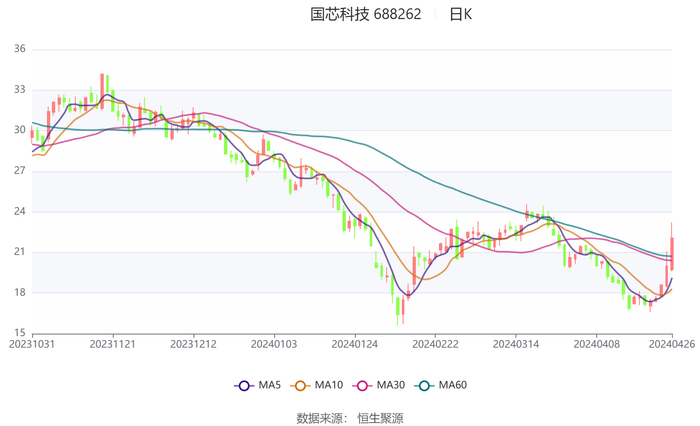Click the 国芯科技 688262 chart title
The image size is (700, 426).
pyautogui.click(x=366, y=14)
